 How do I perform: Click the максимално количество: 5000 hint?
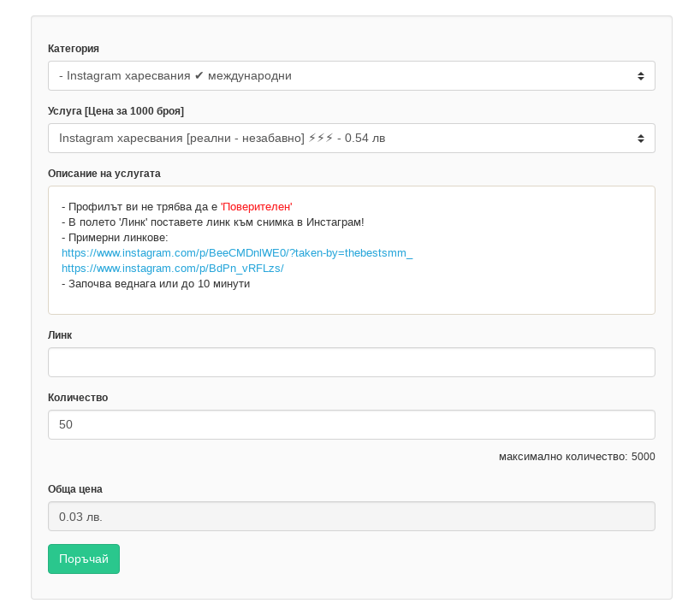pos(577,457)
